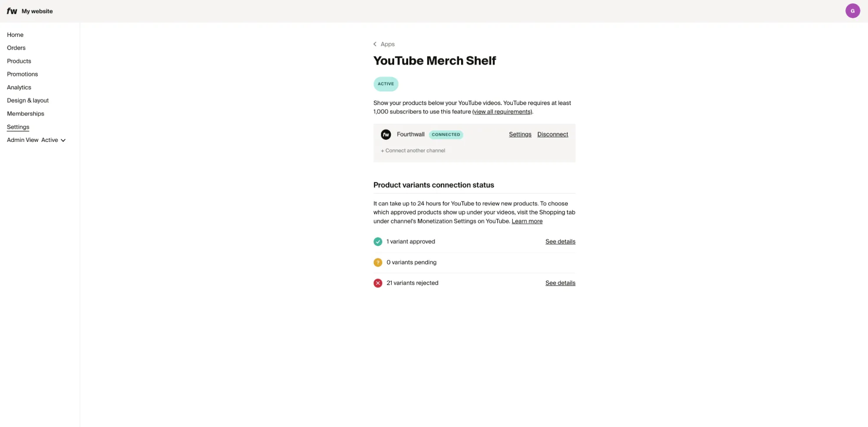Image resolution: width=868 pixels, height=427 pixels.
Task: Open the Products section
Action: coord(19,61)
